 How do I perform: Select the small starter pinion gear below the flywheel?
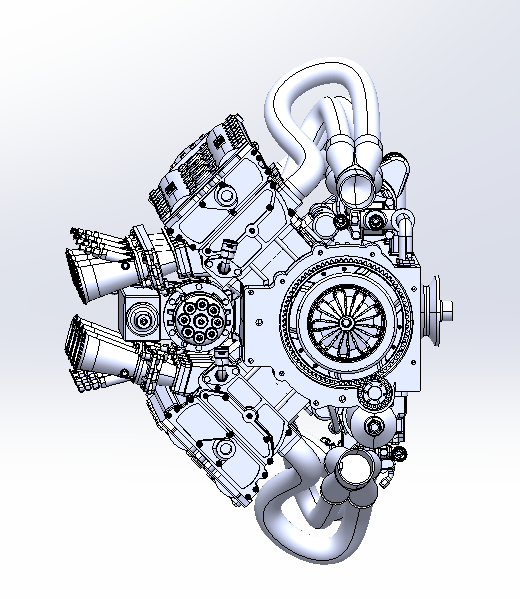click(x=375, y=393)
